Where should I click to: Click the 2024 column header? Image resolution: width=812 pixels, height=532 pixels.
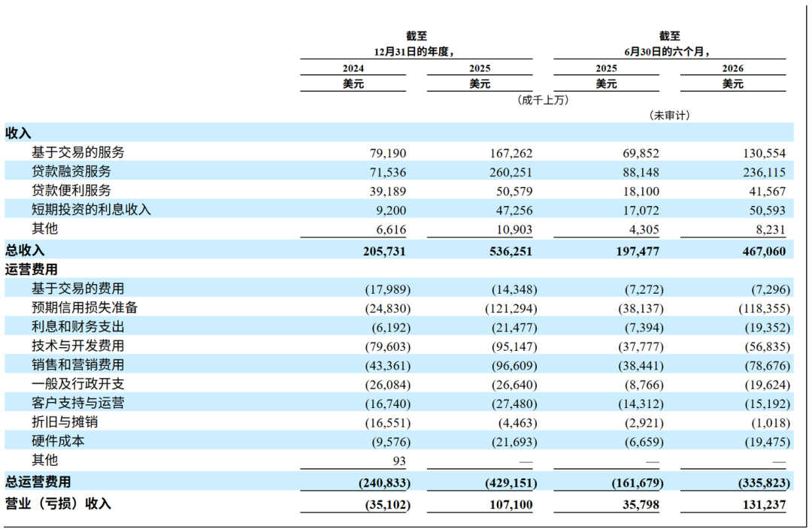coord(353,68)
